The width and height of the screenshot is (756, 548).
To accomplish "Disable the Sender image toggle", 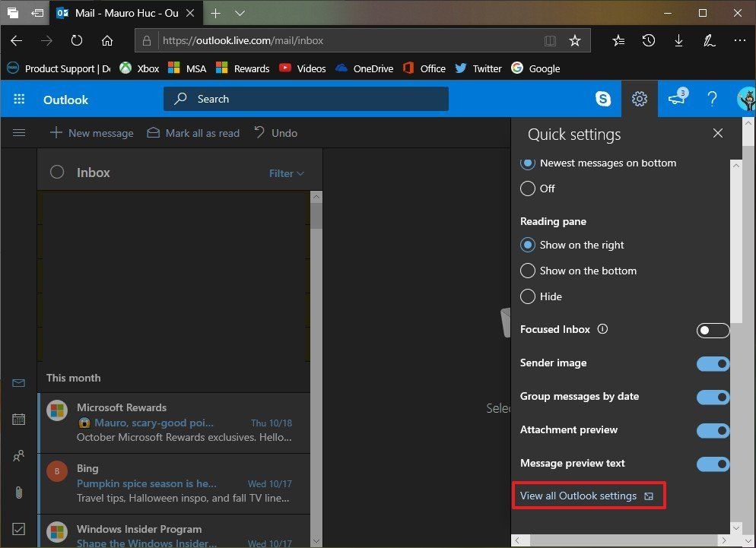I will (712, 364).
